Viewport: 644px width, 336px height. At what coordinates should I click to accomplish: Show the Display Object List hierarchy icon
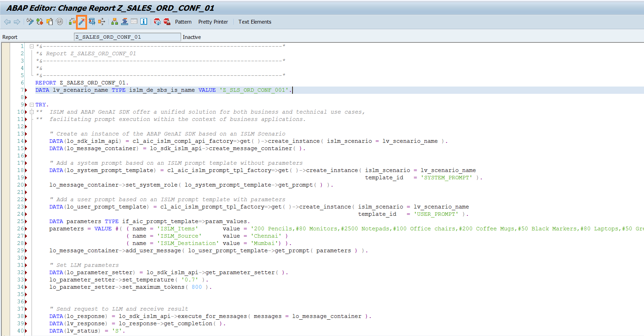pos(115,22)
